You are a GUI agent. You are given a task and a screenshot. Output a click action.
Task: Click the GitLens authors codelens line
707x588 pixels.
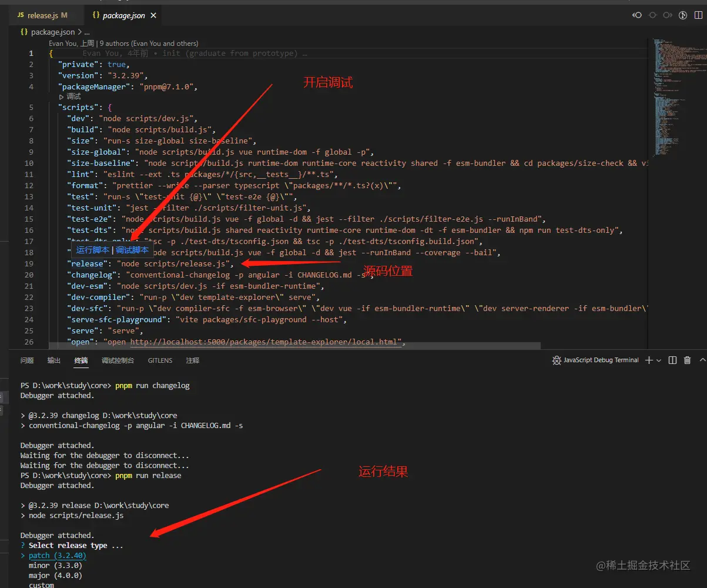click(x=123, y=43)
